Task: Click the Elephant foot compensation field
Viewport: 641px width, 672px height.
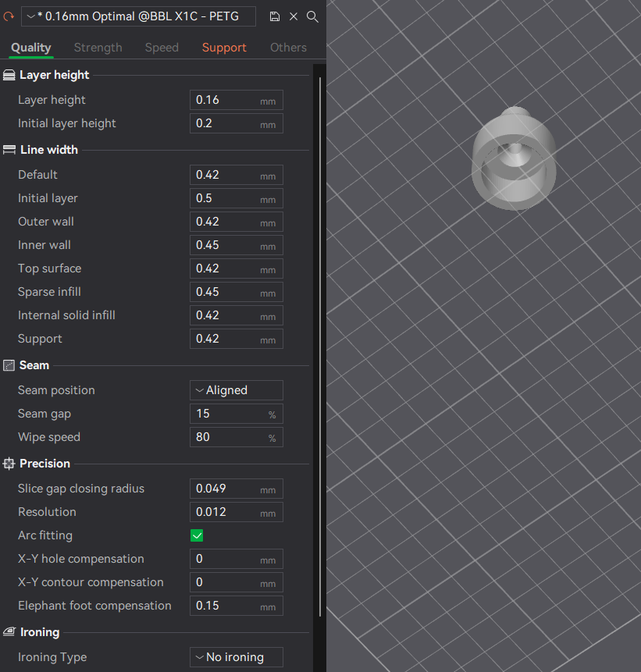Action: coord(225,606)
